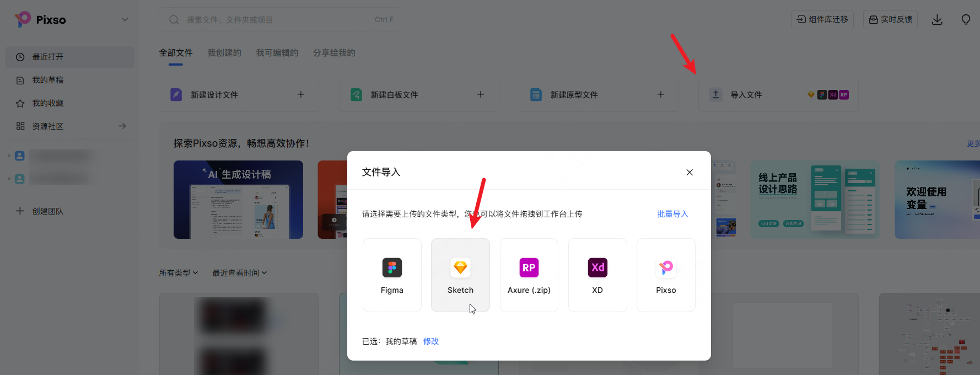
Task: Click the lightbulb tips icon
Action: click(966, 20)
